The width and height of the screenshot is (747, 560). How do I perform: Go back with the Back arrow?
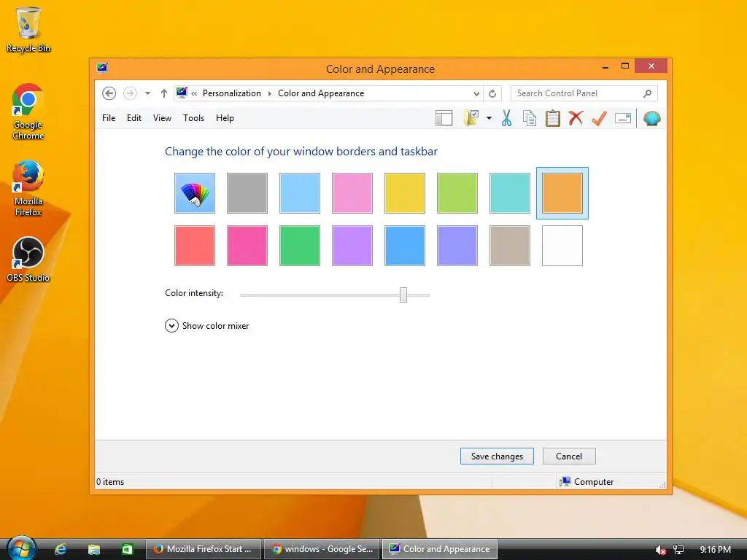pyautogui.click(x=109, y=93)
